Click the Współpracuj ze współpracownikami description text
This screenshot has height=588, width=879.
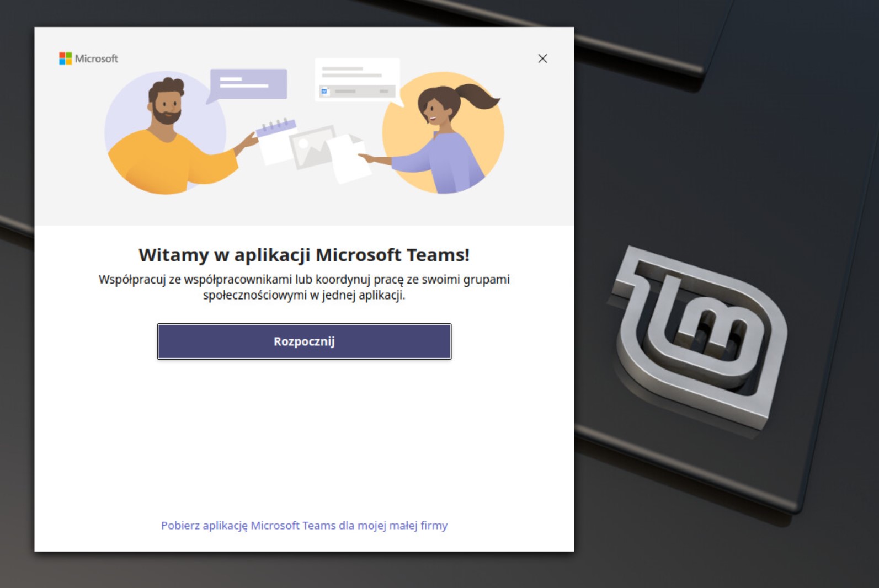[x=304, y=287]
